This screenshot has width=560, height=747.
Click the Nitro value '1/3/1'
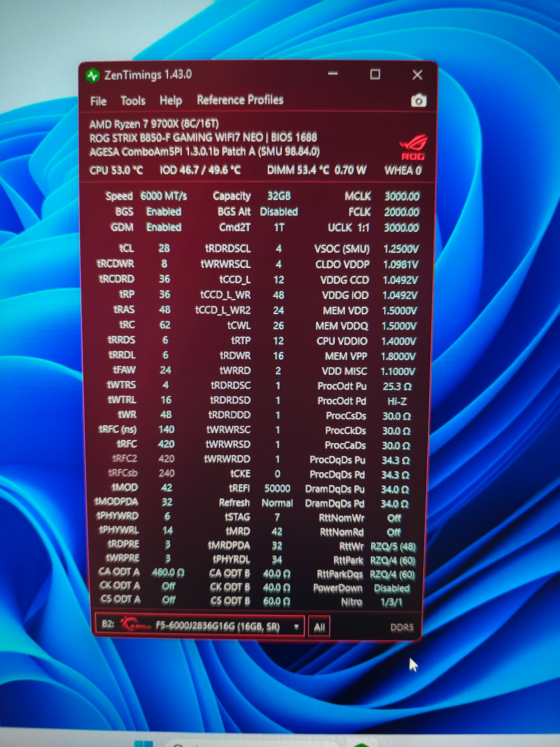391,602
